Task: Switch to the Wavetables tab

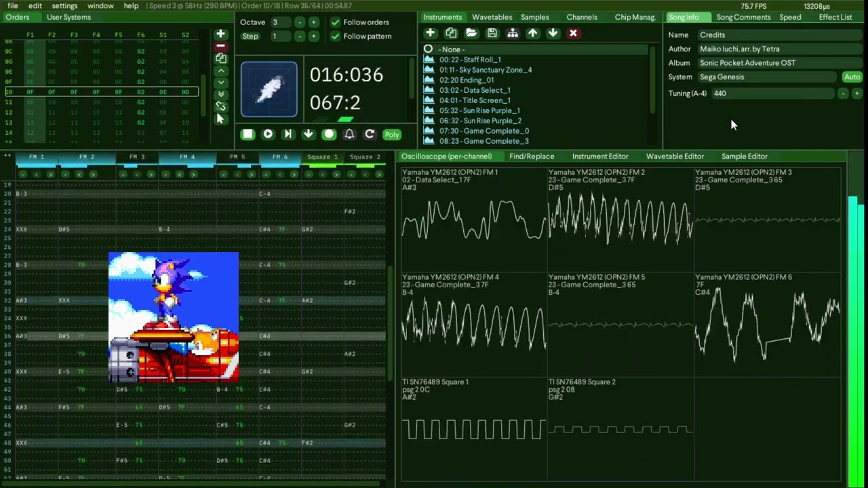Action: pyautogui.click(x=492, y=17)
